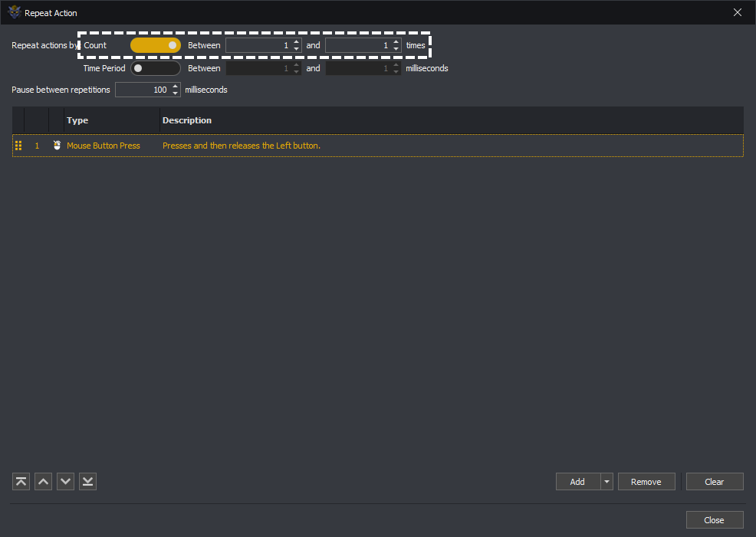Open the Add button dropdown arrow
The width and height of the screenshot is (756, 537).
pyautogui.click(x=606, y=482)
